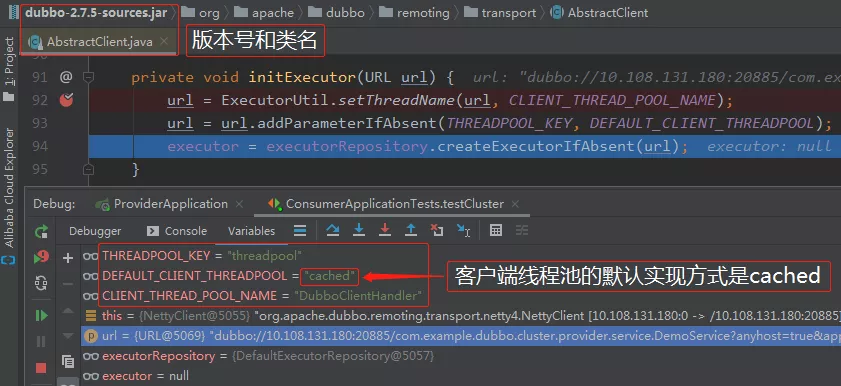
Task: Stop the debug session with the red square
Action: [41, 368]
